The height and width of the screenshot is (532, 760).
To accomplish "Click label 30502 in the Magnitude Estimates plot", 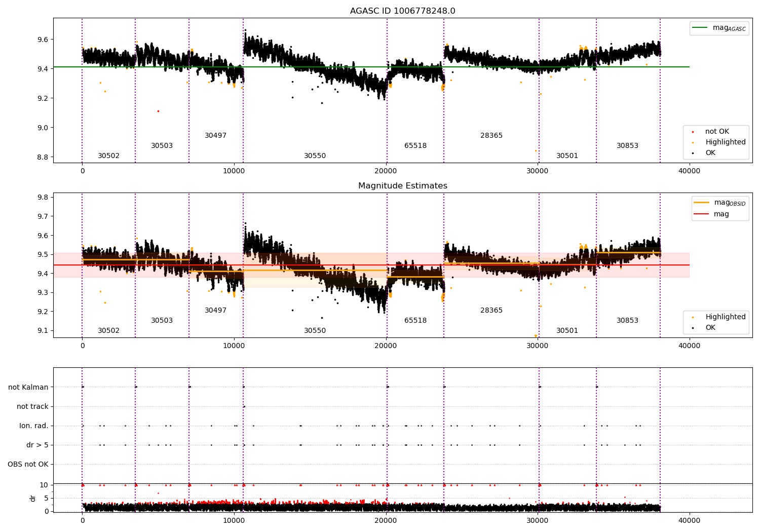I will click(108, 331).
